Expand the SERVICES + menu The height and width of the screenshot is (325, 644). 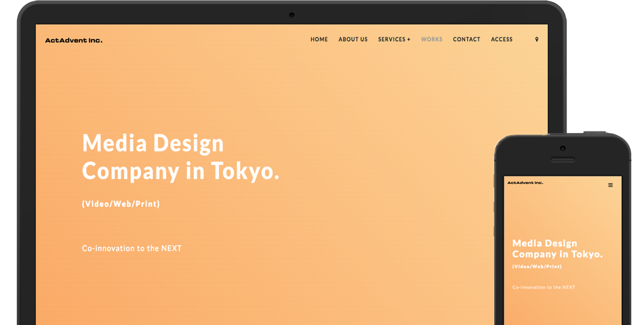(395, 39)
